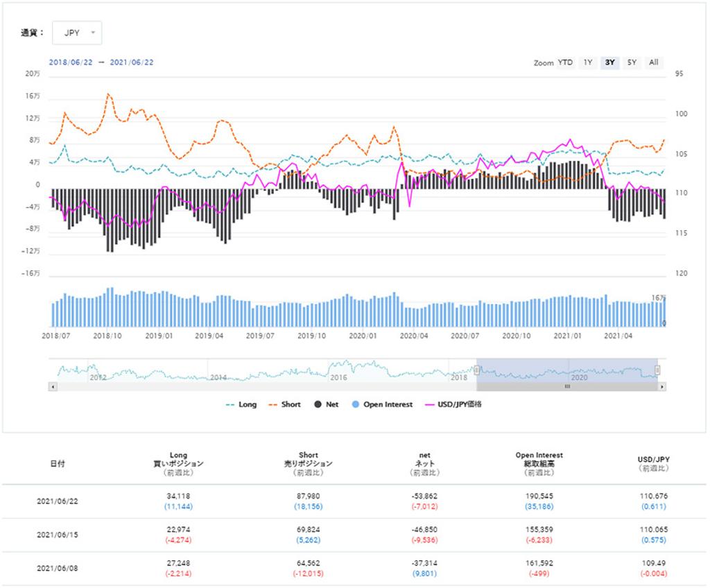Select the 3Y zoom range

pyautogui.click(x=610, y=62)
